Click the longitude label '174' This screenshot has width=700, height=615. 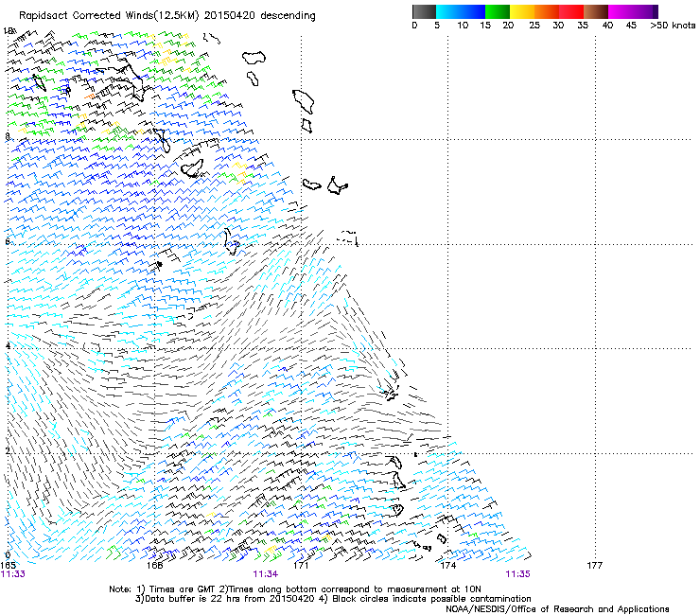point(447,566)
